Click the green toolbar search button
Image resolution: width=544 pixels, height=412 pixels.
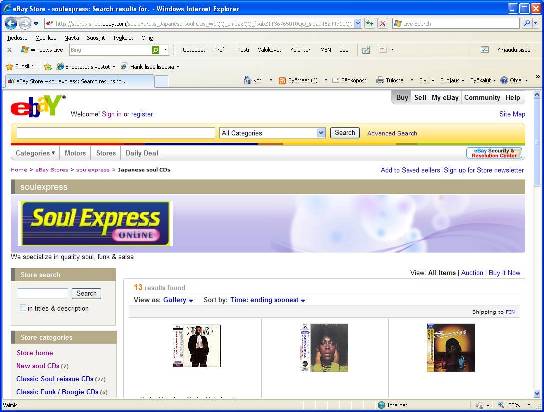(x=156, y=50)
